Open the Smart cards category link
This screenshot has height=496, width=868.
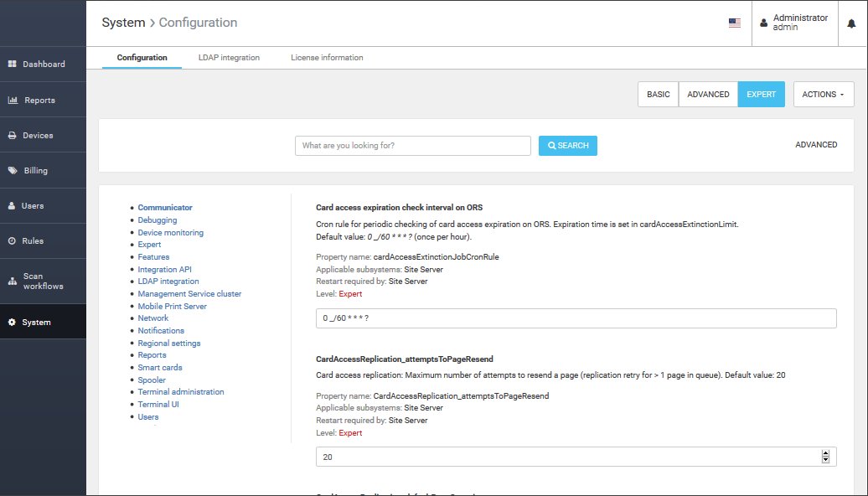[x=160, y=368]
